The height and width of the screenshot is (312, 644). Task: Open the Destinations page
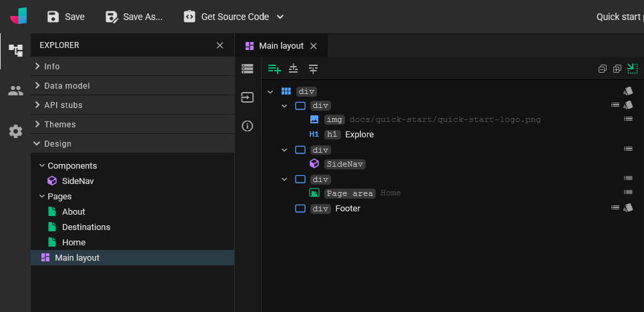tap(86, 227)
